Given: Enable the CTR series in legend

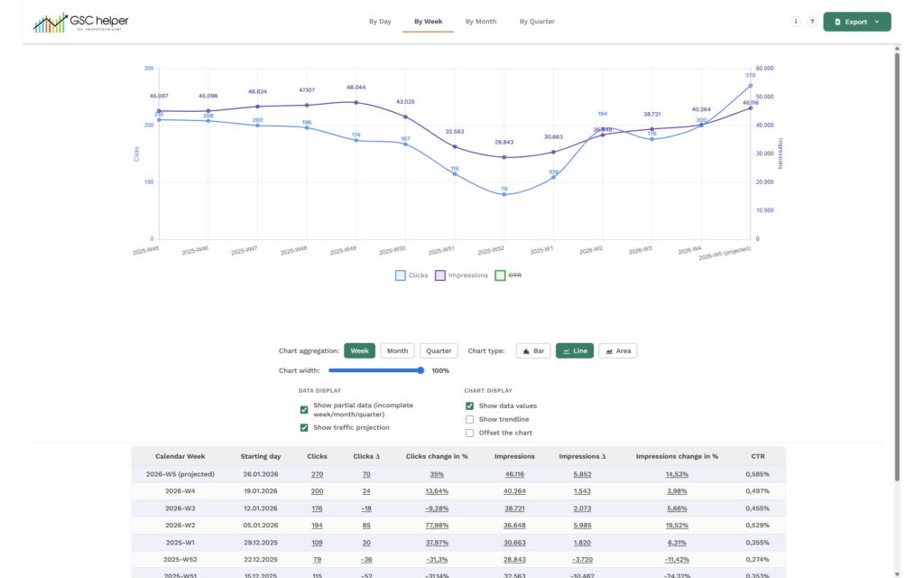Looking at the screenshot, I should [x=509, y=275].
